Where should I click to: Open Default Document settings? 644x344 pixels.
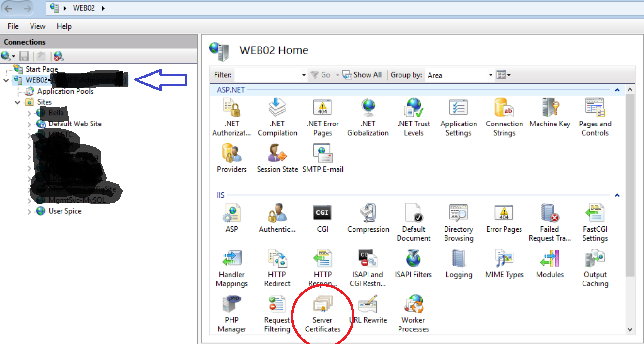[x=414, y=220]
